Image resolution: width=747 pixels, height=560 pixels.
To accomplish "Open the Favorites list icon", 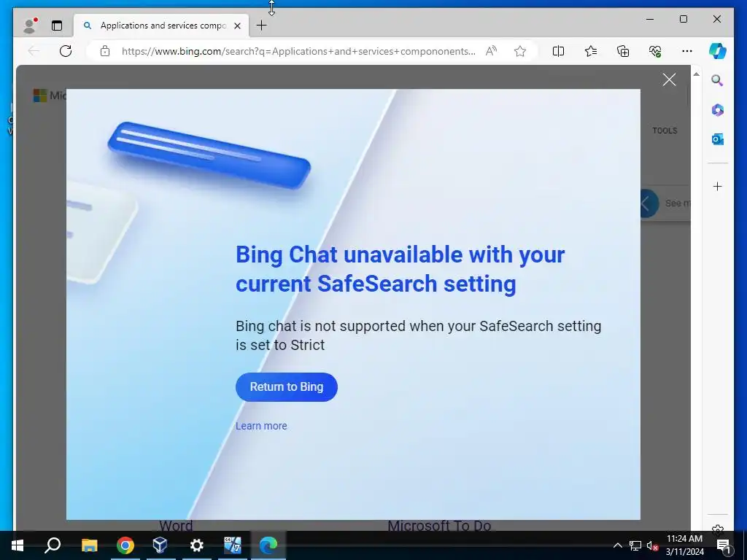I will (591, 51).
